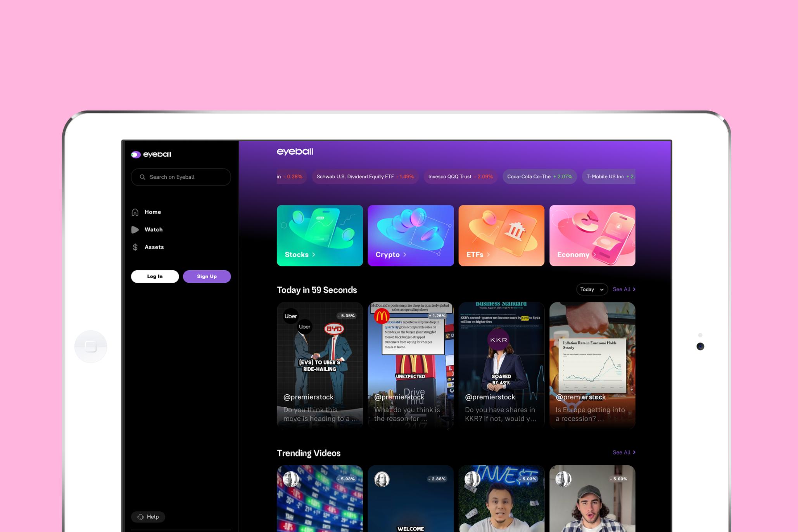The width and height of the screenshot is (798, 532).
Task: Click the McDonald's logo avatar on video
Action: pyautogui.click(x=382, y=316)
